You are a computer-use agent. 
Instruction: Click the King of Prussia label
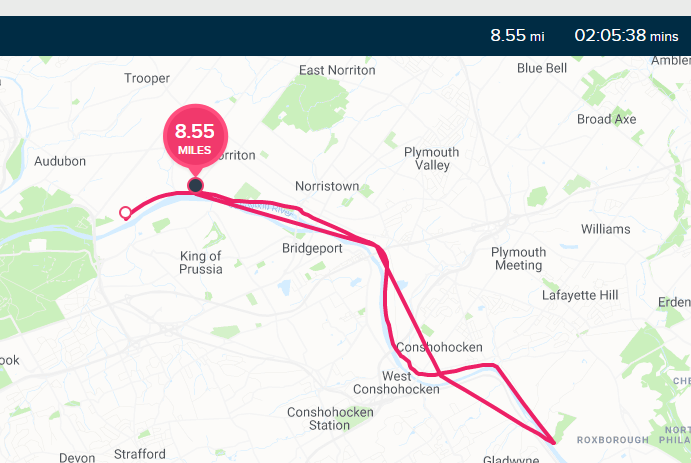[x=201, y=263]
